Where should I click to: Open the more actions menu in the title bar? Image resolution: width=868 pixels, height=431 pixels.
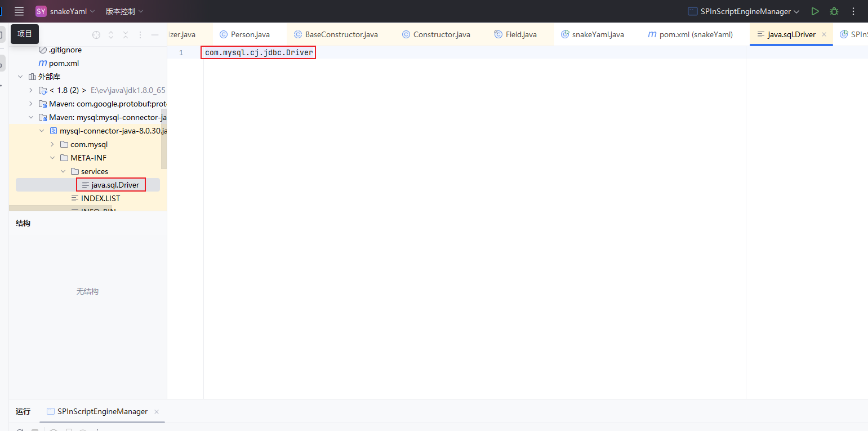coord(853,11)
